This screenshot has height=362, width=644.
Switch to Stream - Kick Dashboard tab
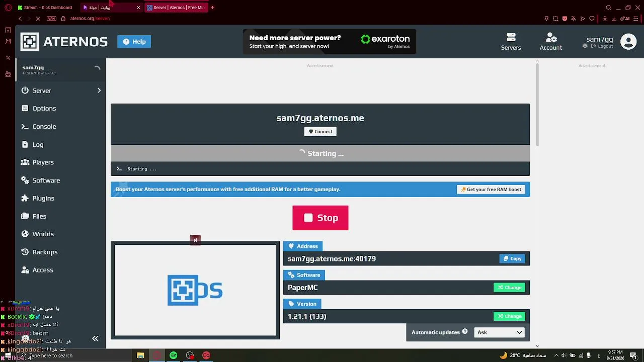pos(44,8)
